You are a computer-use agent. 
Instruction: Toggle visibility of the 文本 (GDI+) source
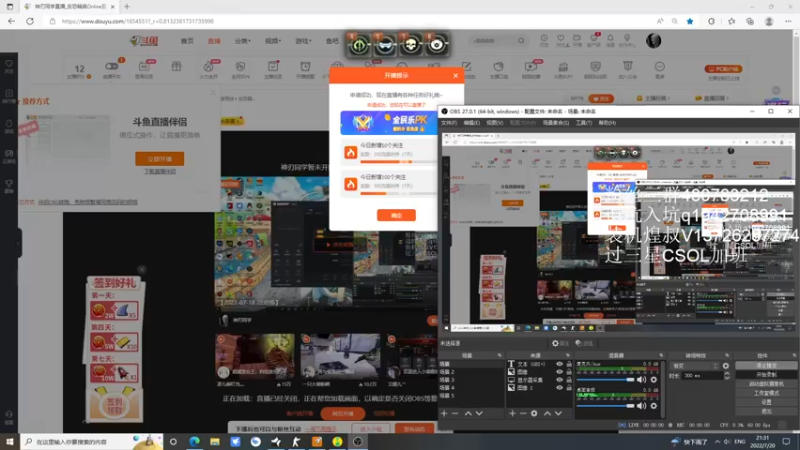tap(560, 364)
